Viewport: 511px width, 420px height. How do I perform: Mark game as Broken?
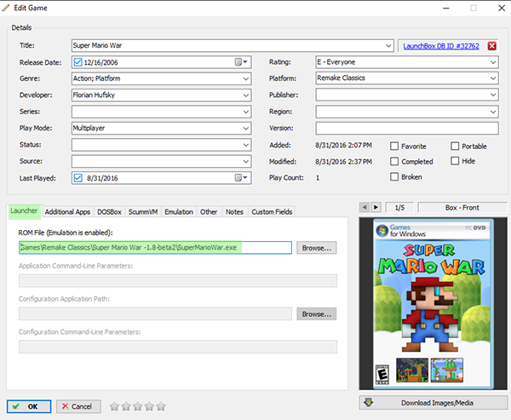(394, 176)
